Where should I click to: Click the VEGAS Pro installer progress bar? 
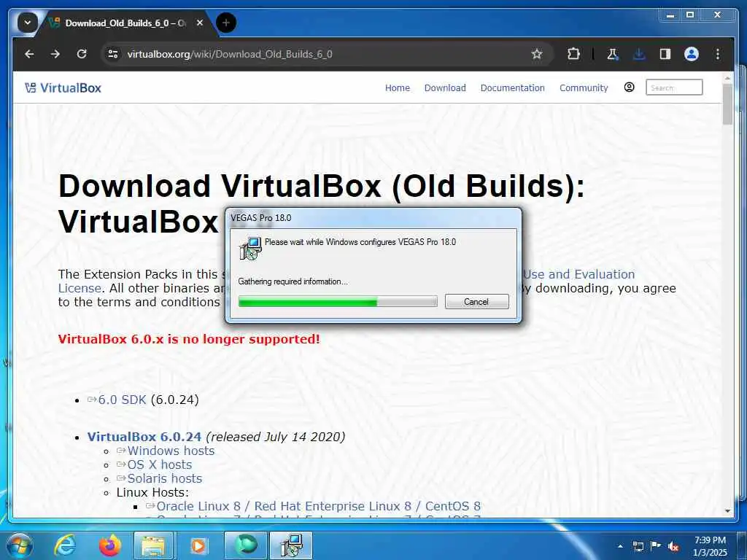(338, 301)
